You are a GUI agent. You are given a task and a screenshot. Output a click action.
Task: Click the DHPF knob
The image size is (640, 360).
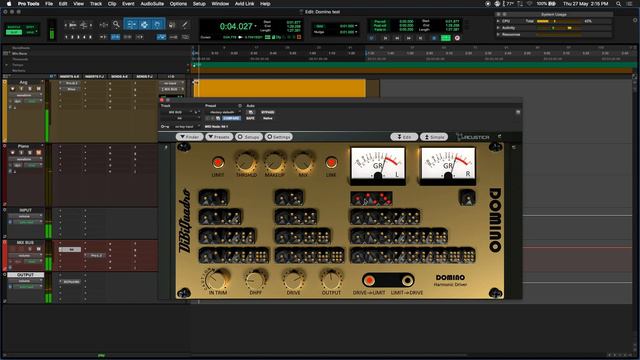(256, 280)
